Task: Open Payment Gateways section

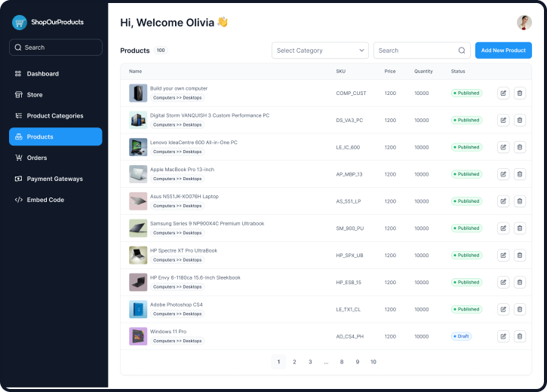Action: pos(54,179)
